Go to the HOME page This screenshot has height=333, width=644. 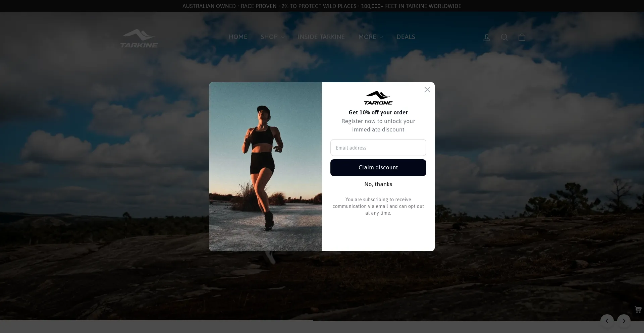[x=238, y=37]
